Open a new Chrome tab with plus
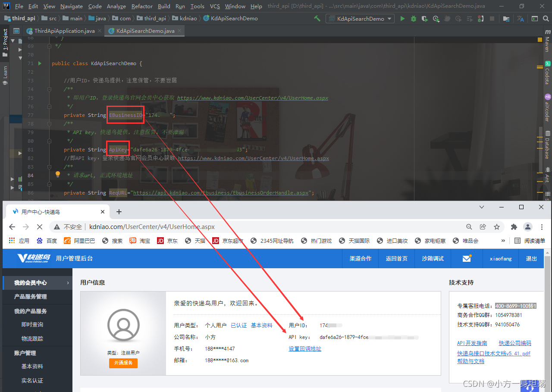This screenshot has height=392, width=552. [119, 212]
